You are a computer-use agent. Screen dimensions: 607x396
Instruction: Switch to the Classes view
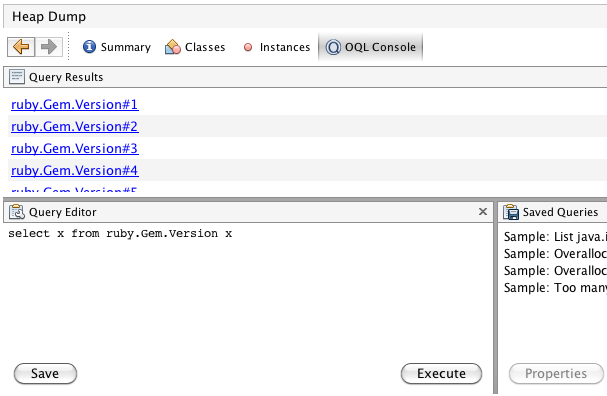click(x=195, y=47)
